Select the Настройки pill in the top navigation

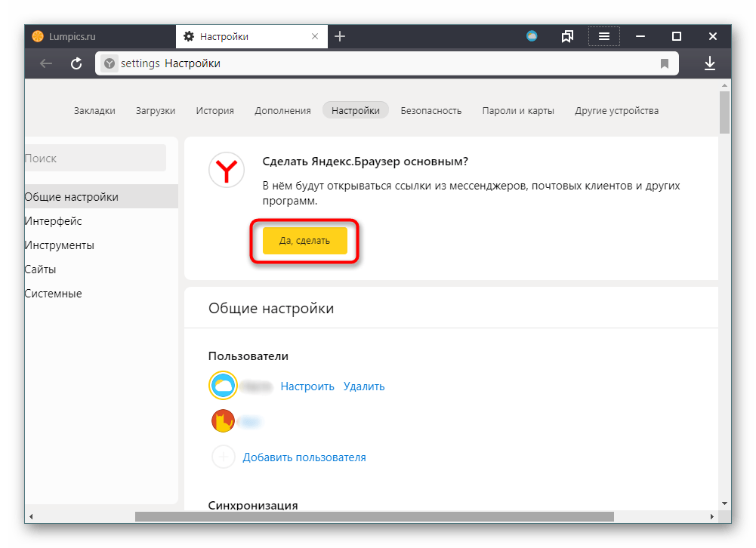[x=356, y=110]
